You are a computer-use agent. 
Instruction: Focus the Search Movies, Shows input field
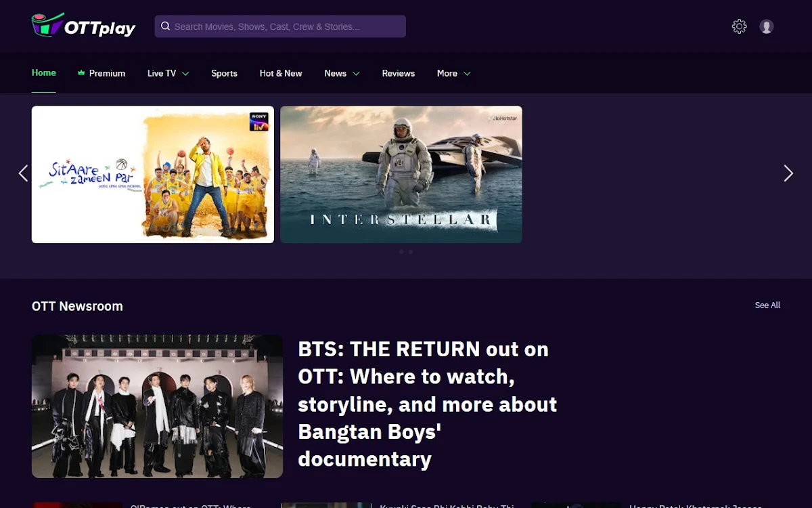[280, 26]
